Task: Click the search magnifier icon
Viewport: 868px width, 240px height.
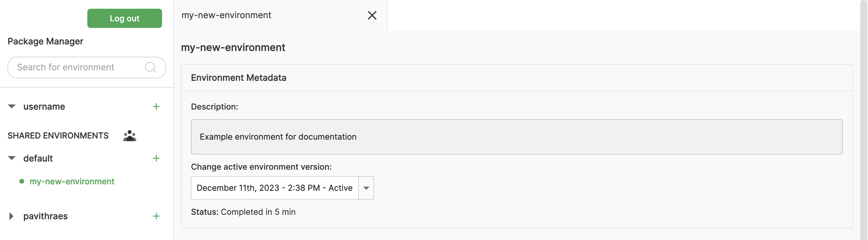Action: tap(150, 67)
